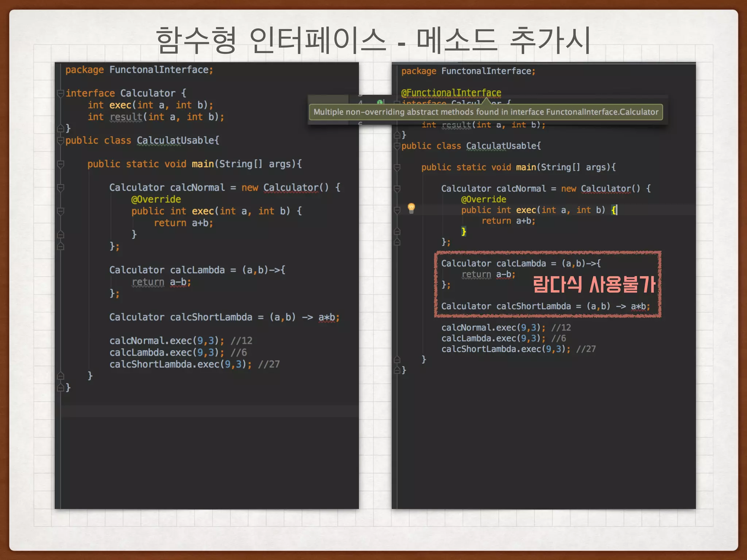Screen dimensions: 747x560
Task: Click package FunctonalInterface line in right editor
Action: coord(468,71)
